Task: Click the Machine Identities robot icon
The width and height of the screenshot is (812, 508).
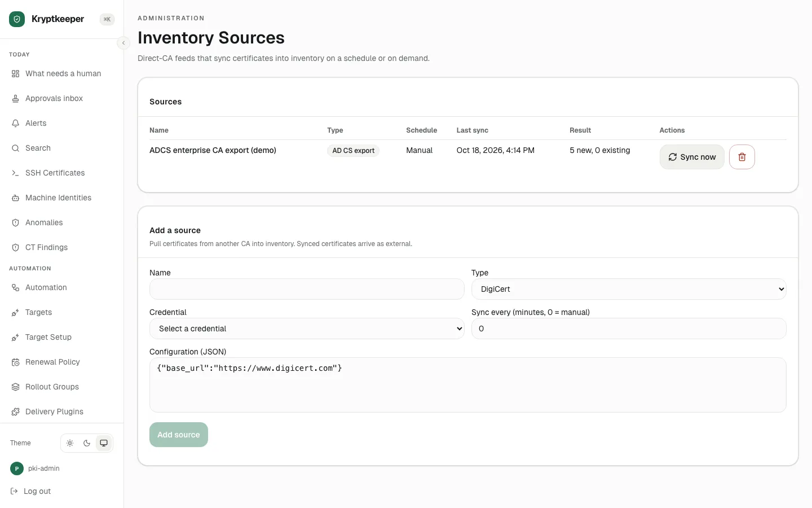Action: click(x=15, y=198)
